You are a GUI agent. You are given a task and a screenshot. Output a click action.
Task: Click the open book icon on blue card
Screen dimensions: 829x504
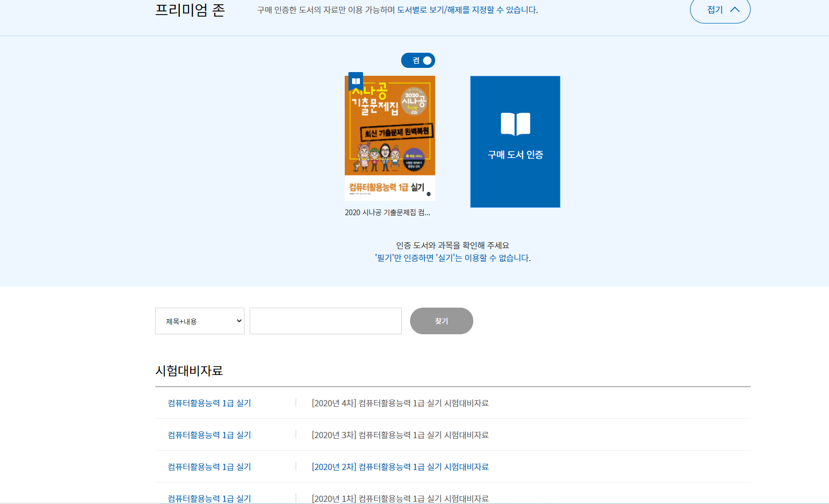coord(516,124)
